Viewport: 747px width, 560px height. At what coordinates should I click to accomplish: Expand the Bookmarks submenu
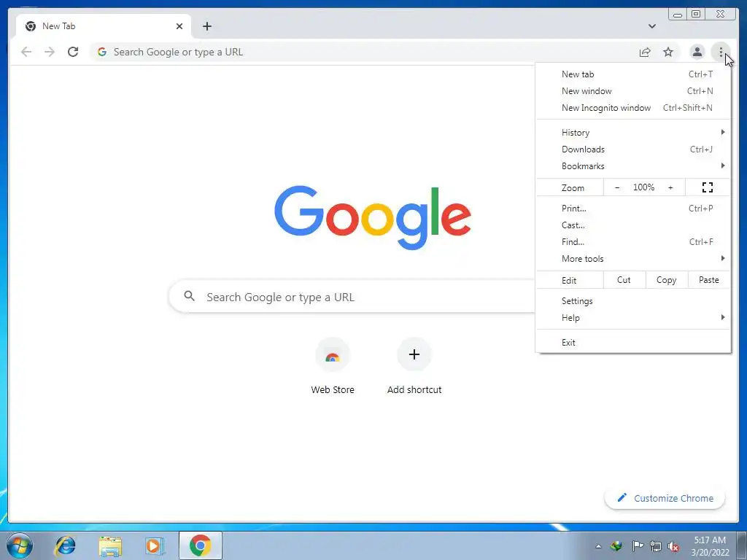pyautogui.click(x=633, y=166)
